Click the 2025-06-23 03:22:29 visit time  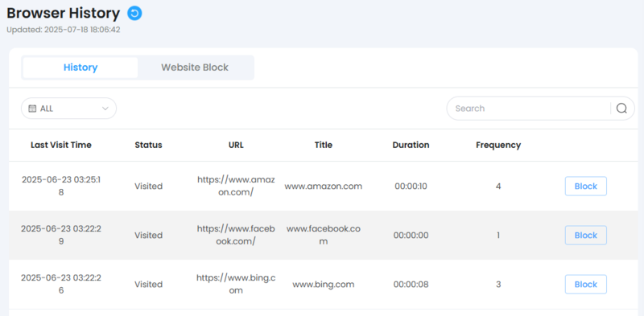point(61,235)
